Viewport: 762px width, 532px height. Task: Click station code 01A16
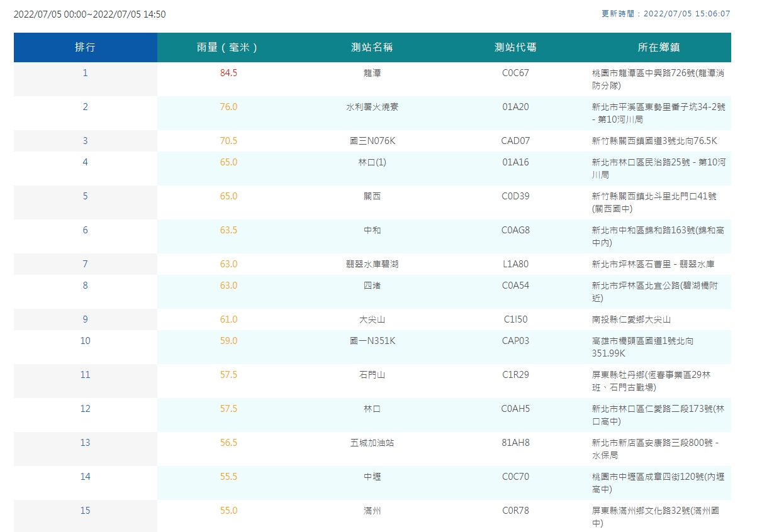tap(515, 162)
